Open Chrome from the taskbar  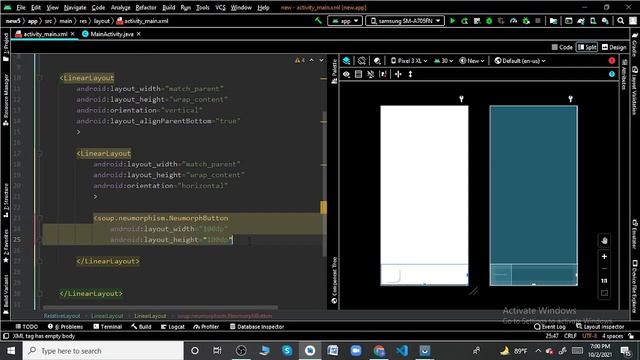point(379,351)
